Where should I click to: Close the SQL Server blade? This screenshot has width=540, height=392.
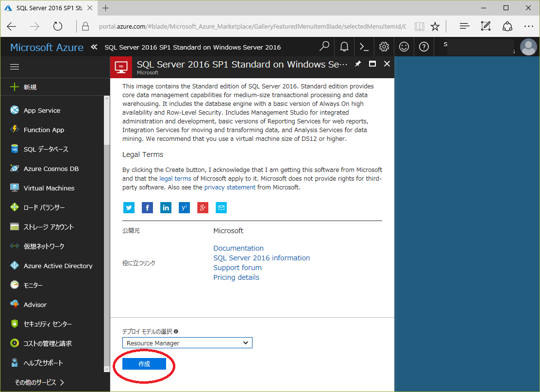click(387, 64)
